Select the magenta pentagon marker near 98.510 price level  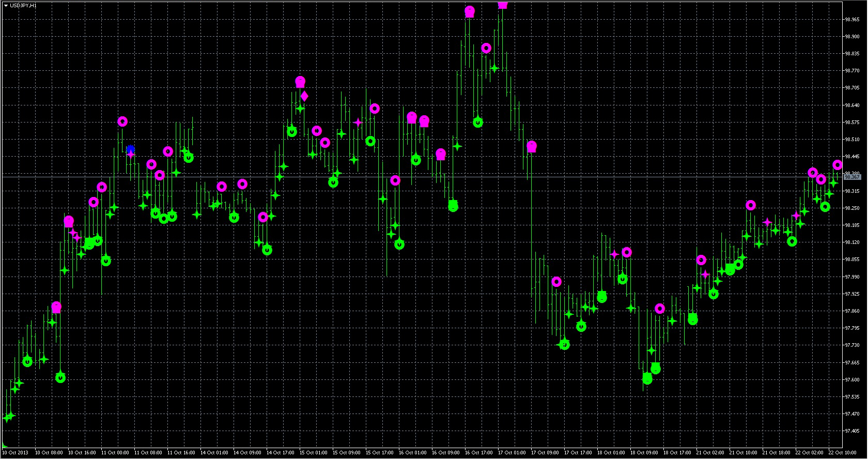[x=532, y=147]
